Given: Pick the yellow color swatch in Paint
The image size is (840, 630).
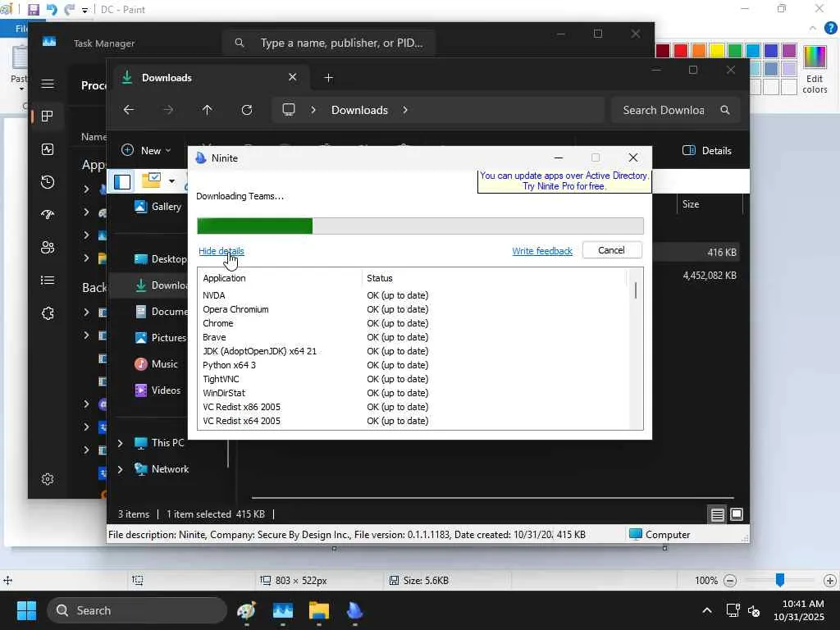Looking at the screenshot, I should click(x=717, y=51).
